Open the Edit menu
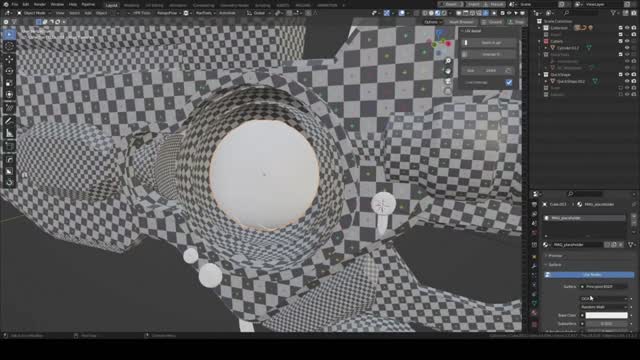This screenshot has width=640, height=360. [26, 4]
